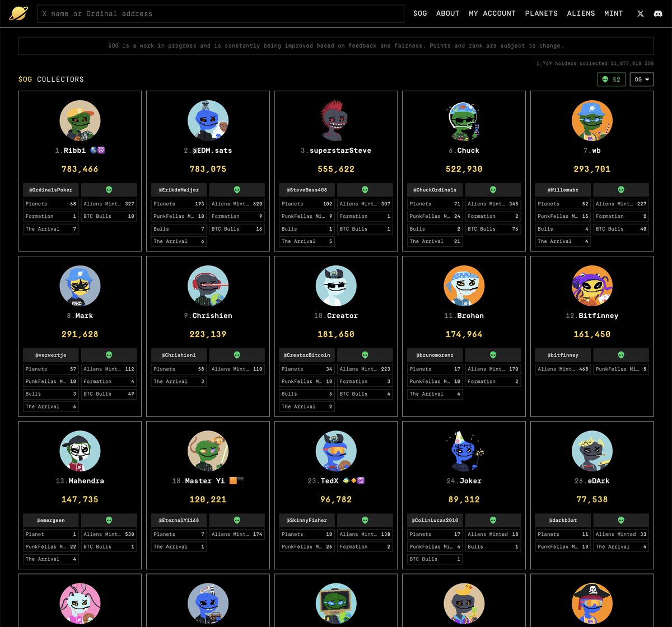Open the OG sort dropdown
The image size is (672, 627).
pos(642,79)
